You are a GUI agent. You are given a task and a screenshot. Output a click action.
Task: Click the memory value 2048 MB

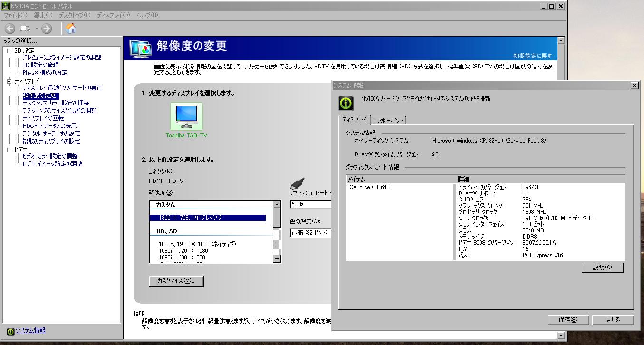tap(533, 230)
